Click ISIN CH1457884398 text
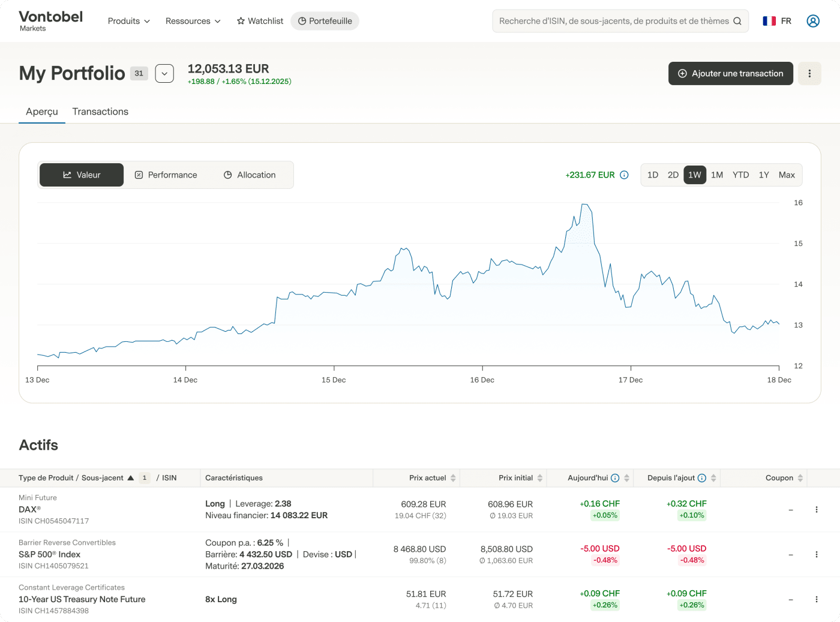 [x=53, y=611]
